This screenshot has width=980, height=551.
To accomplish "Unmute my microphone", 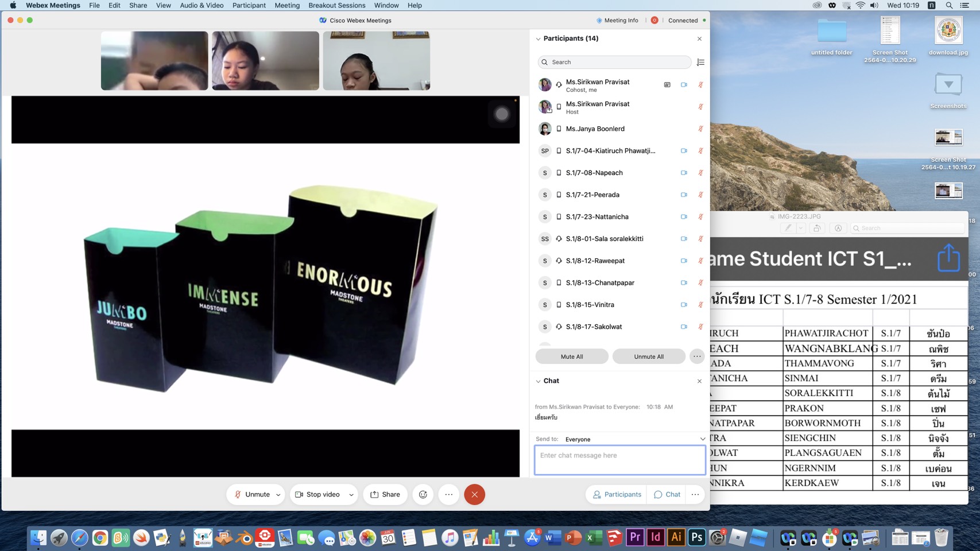I will pyautogui.click(x=251, y=494).
